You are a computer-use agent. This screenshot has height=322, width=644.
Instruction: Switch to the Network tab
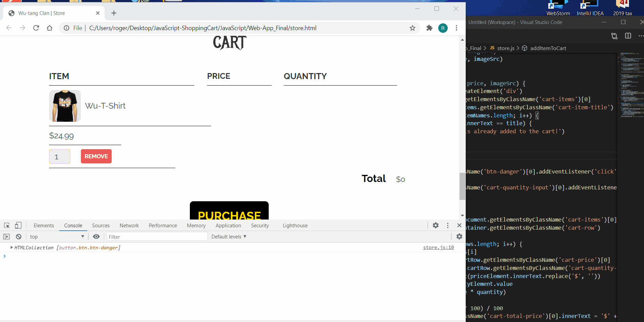pyautogui.click(x=129, y=225)
